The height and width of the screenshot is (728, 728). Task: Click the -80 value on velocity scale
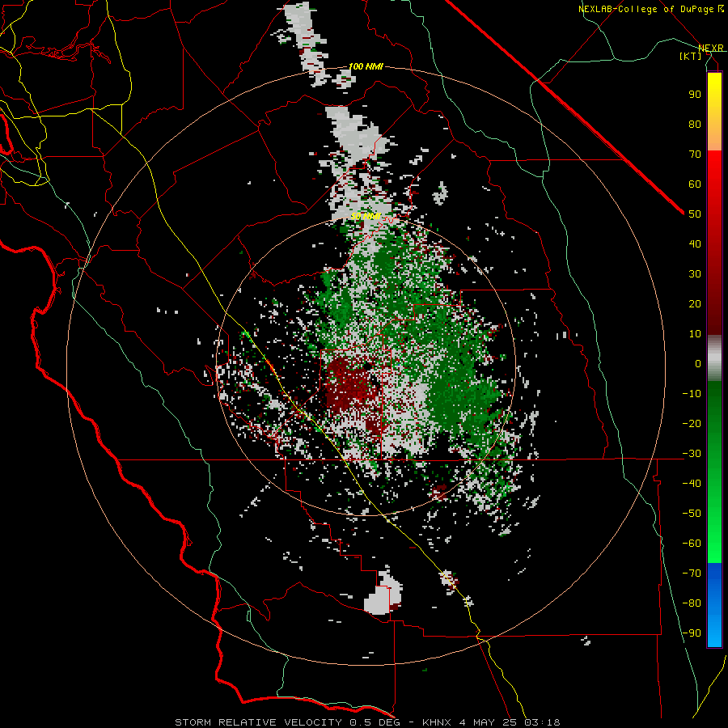click(692, 603)
